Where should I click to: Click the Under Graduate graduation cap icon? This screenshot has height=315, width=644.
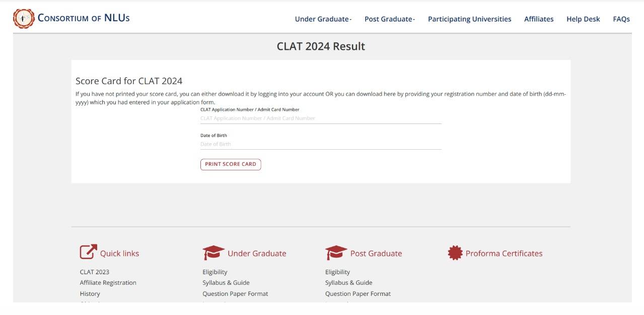[212, 253]
